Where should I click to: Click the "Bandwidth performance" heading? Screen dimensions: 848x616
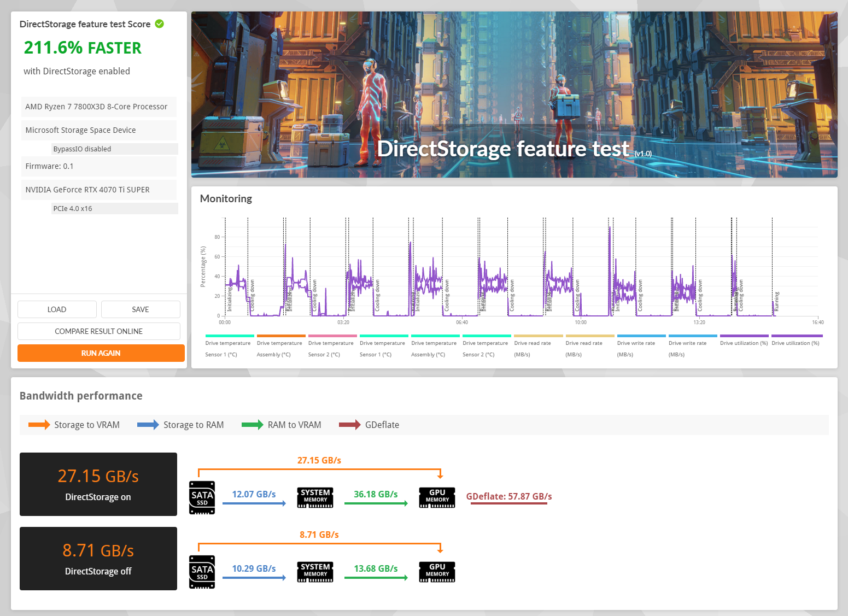[81, 396]
